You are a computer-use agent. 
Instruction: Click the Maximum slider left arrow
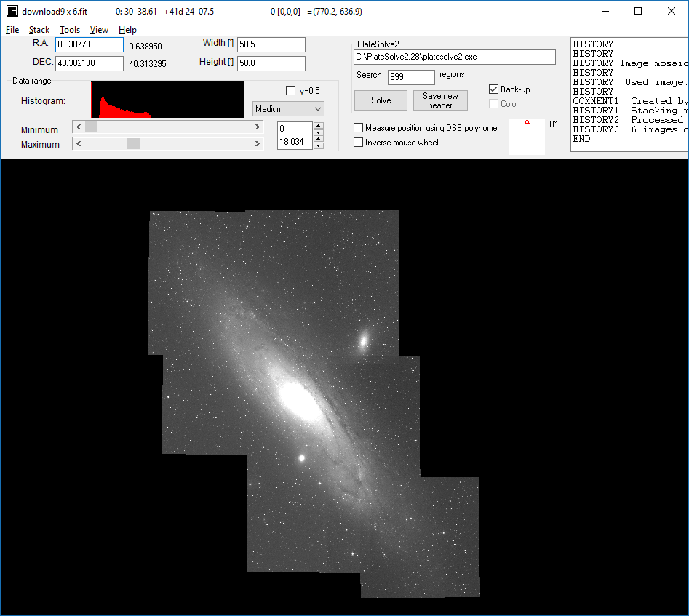point(79,143)
